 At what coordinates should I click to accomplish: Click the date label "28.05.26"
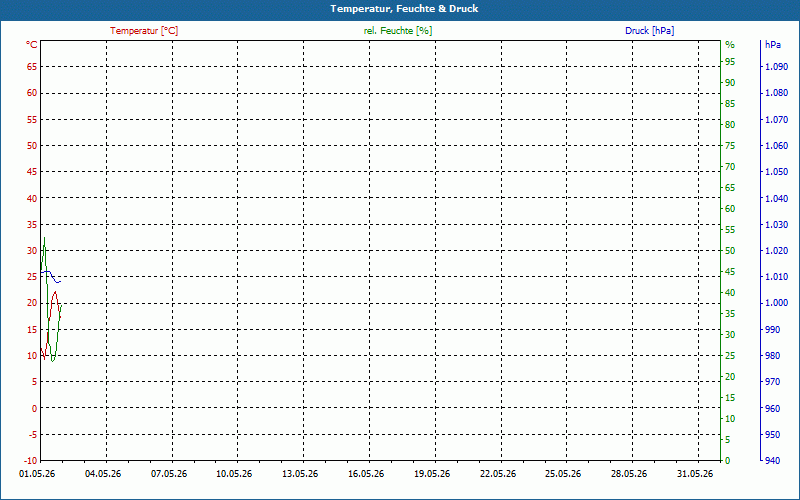(629, 474)
